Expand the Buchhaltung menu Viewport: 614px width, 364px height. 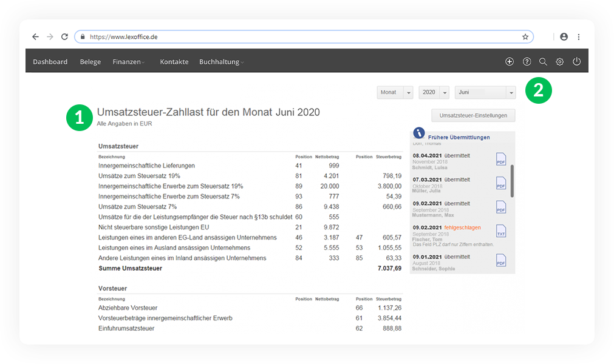click(x=221, y=62)
